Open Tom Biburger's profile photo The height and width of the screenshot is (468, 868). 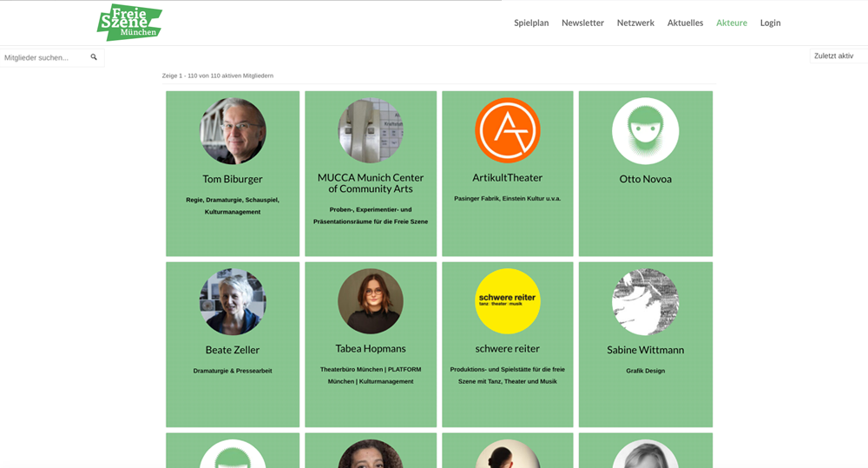tap(233, 131)
